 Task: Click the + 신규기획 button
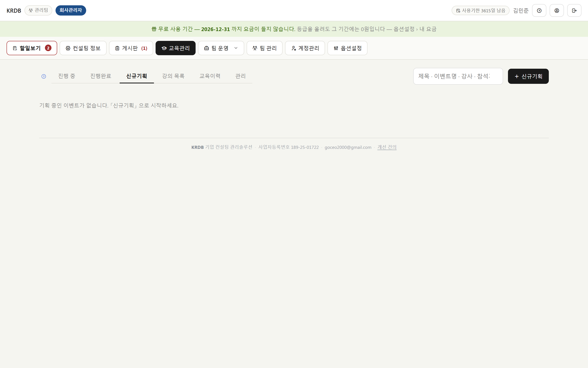528,76
